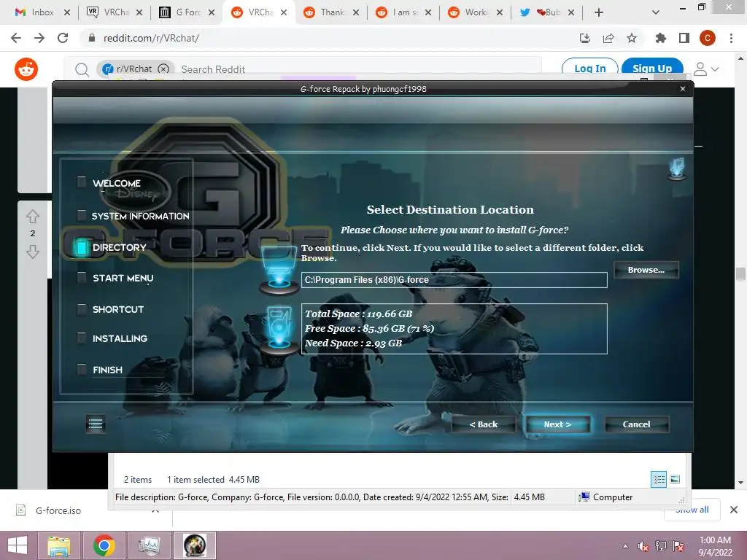
Task: Click G-force.iso download item
Action: (x=58, y=510)
